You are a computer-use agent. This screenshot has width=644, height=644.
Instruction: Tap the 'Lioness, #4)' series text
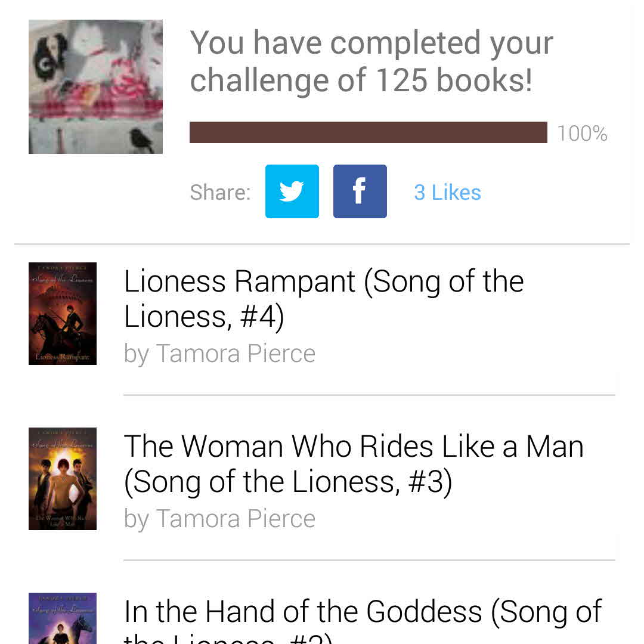tap(204, 317)
